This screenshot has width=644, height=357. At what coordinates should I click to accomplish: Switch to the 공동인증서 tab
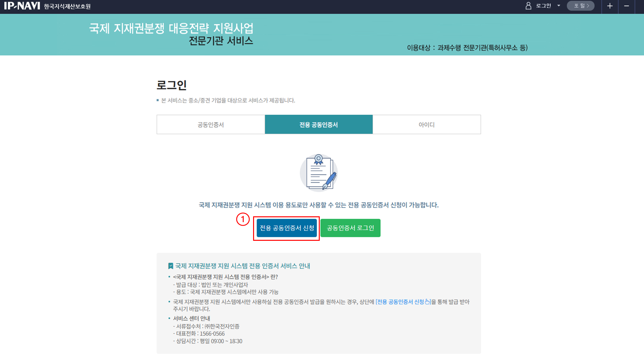211,125
